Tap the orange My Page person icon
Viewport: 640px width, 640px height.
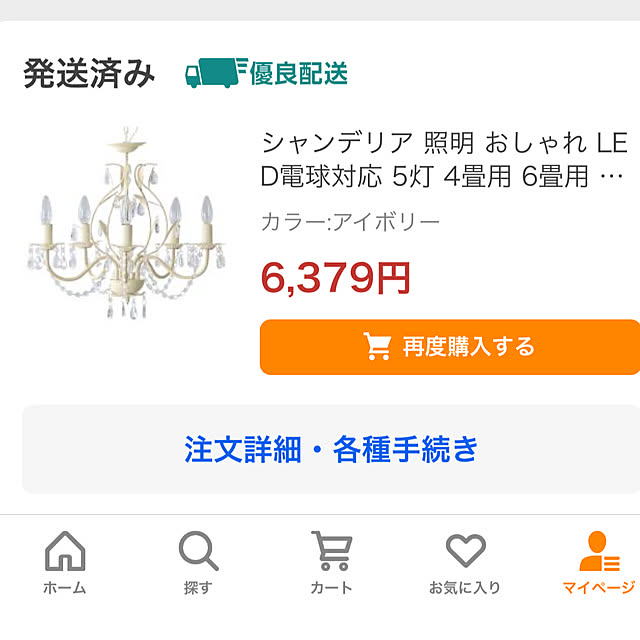tap(598, 551)
